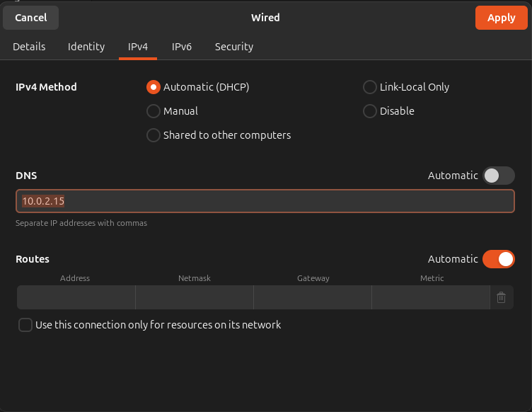The image size is (532, 412).
Task: Select Manual IPv4 method
Action: click(x=153, y=111)
